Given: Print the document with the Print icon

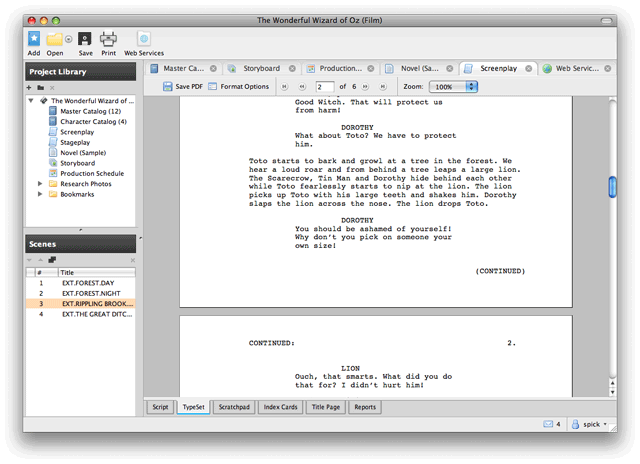Looking at the screenshot, I should coord(108,39).
